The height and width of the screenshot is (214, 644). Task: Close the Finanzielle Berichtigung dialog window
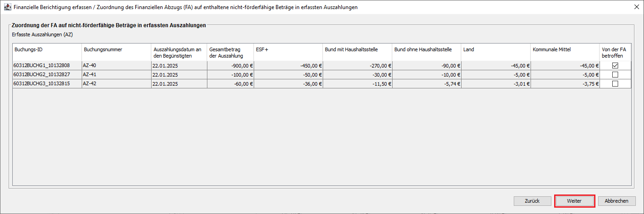pos(635,7)
